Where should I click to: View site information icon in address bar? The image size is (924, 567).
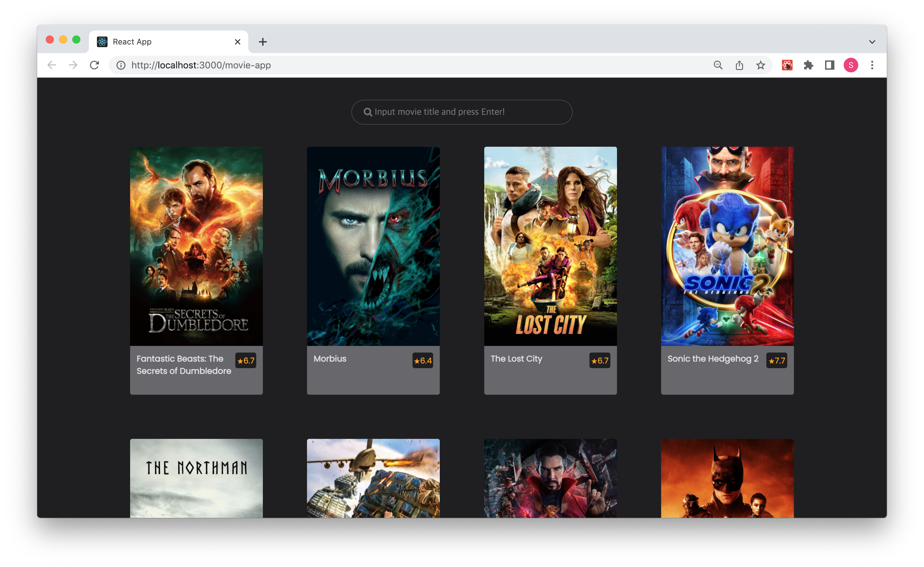coord(121,65)
